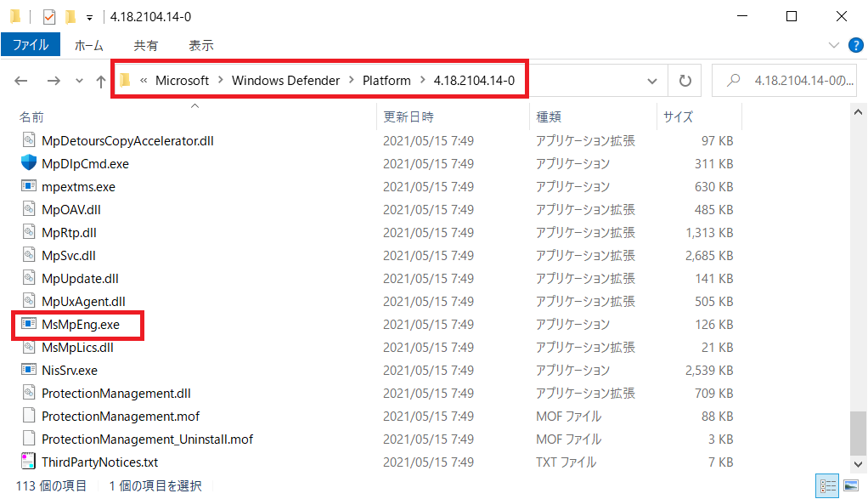Open the 共有 ribbon tab
Screen dimensions: 868x499
[145, 45]
